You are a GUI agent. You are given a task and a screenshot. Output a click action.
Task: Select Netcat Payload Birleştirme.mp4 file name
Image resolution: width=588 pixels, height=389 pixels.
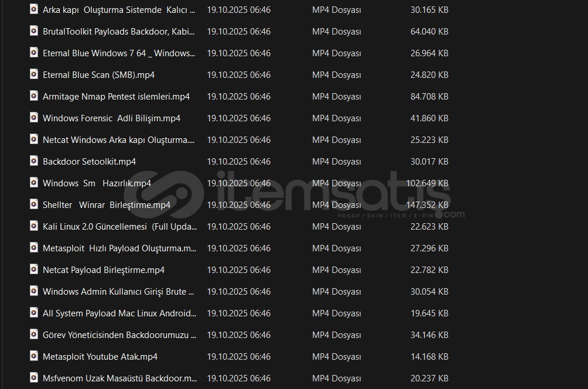pos(104,270)
